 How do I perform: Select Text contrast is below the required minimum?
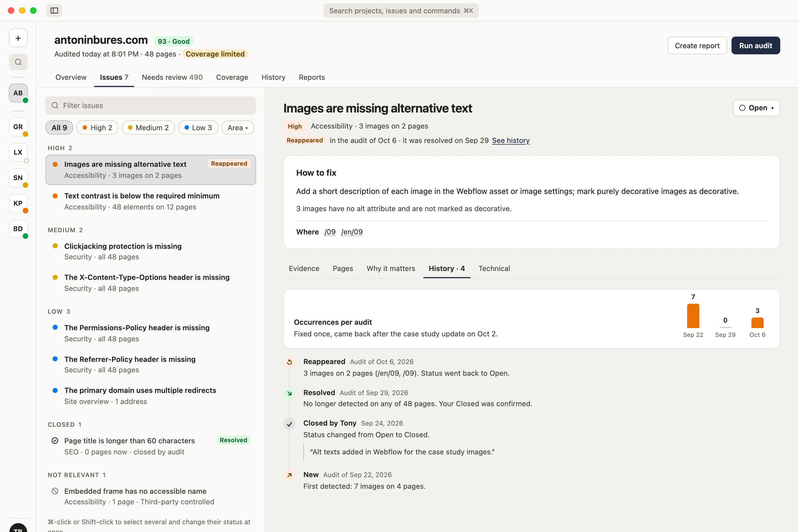pos(151,201)
